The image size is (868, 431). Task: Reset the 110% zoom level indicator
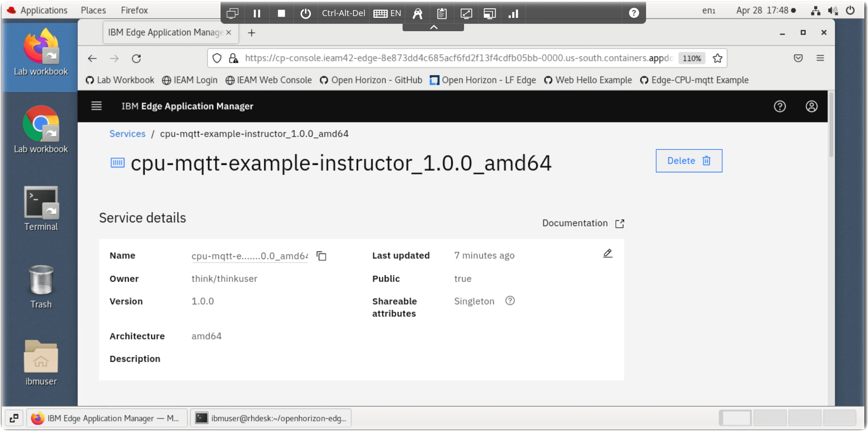pos(691,58)
